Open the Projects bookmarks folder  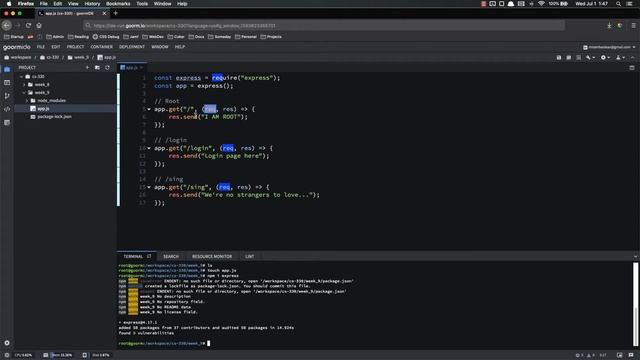tap(271, 37)
